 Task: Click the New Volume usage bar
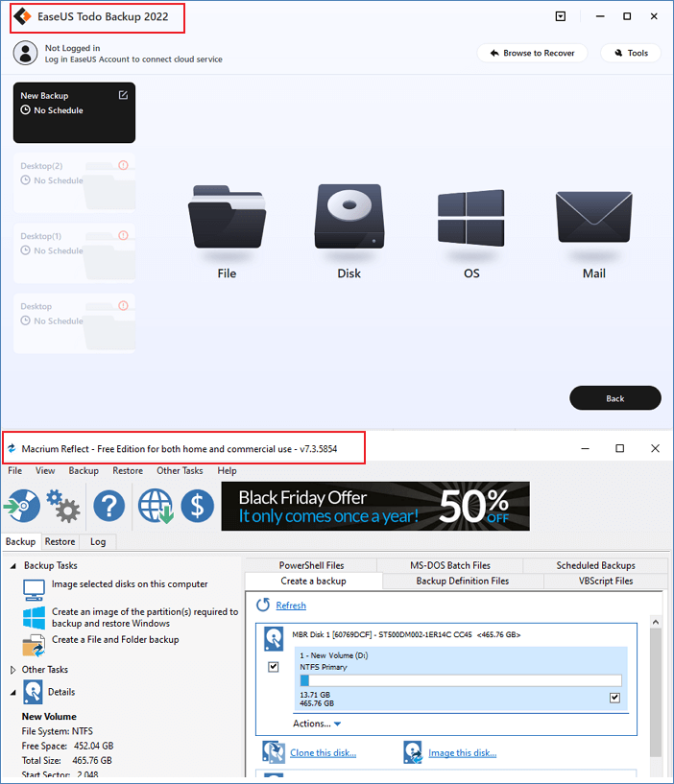(461, 680)
